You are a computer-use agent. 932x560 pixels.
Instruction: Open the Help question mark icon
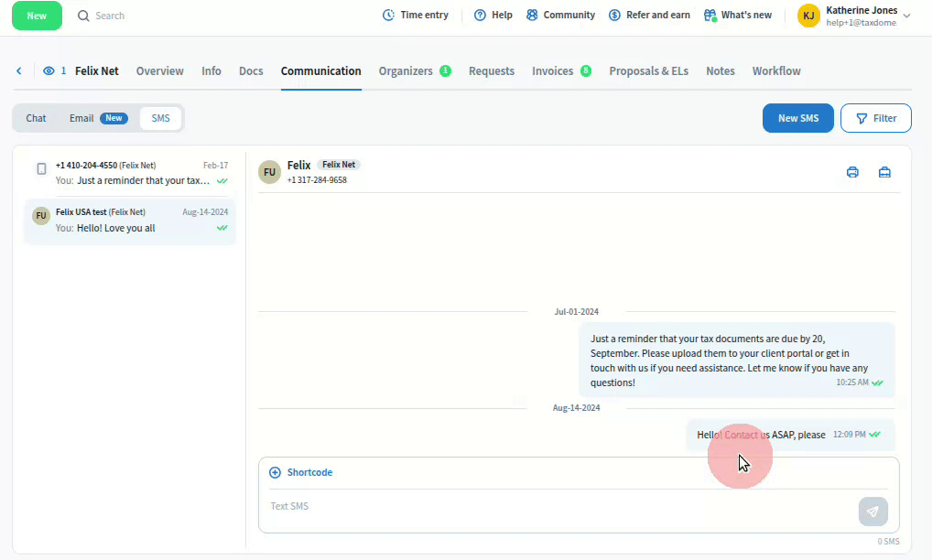coord(480,16)
